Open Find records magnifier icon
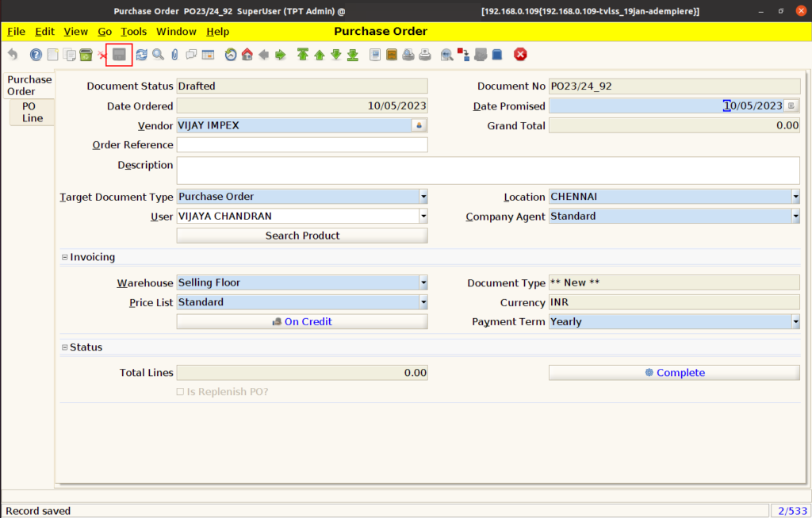 pos(158,55)
